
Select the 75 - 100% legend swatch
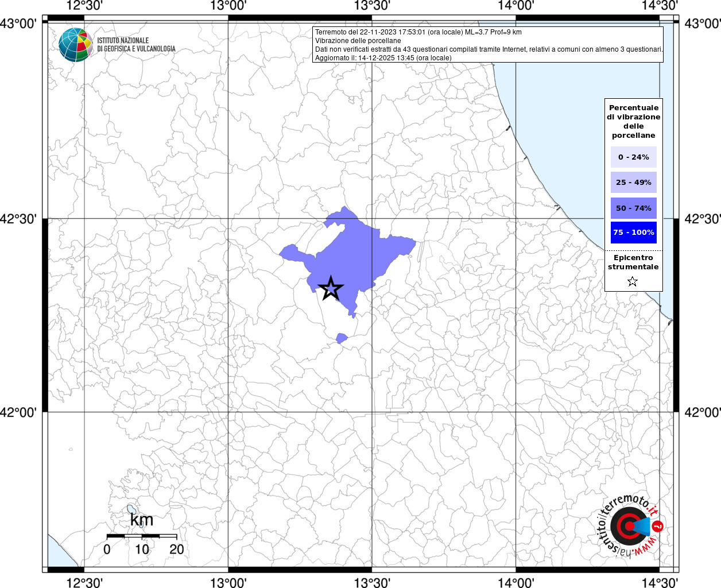point(634,233)
